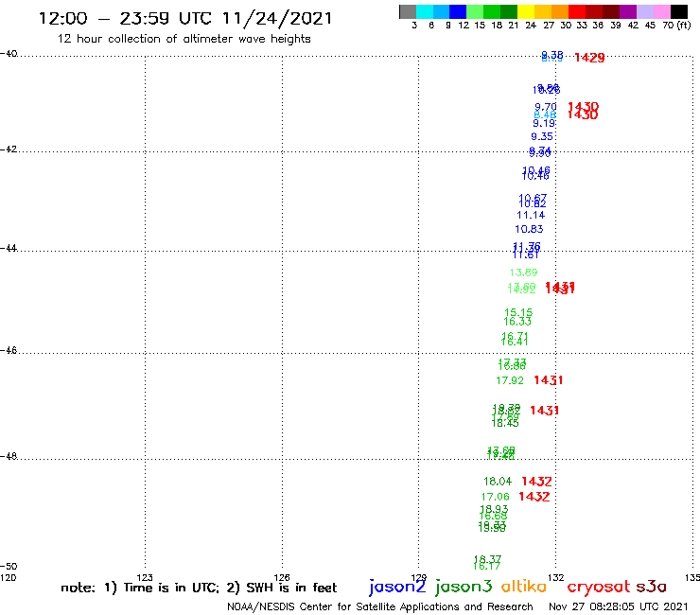
Task: Click the wave height value 16.17 at bottom
Action: [486, 567]
